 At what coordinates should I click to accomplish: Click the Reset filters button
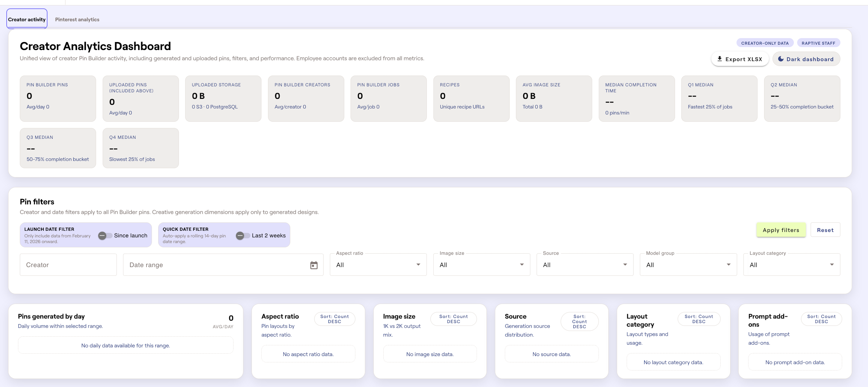coord(825,230)
